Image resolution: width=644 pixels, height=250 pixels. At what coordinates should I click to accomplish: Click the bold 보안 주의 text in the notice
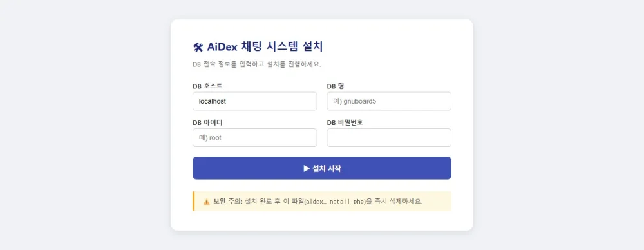pos(228,202)
